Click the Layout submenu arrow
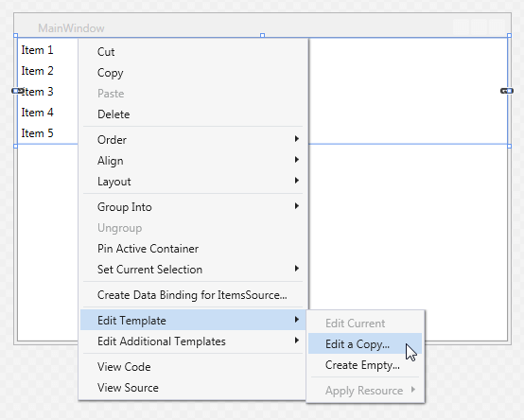Viewport: 524px width, 420px height. point(296,181)
